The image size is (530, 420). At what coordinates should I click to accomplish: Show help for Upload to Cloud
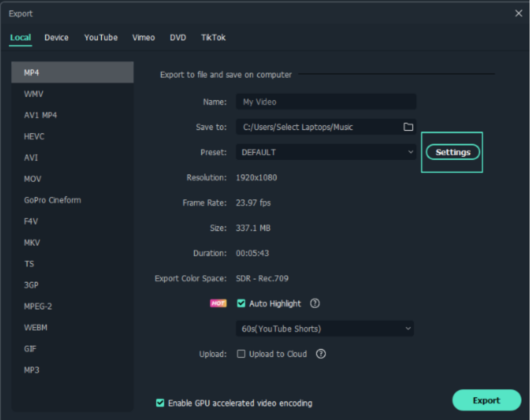(321, 354)
